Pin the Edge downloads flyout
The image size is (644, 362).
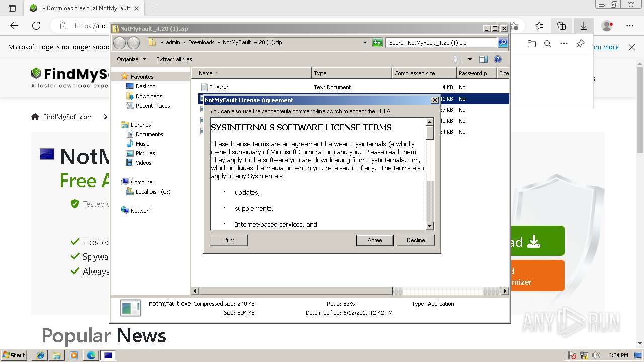point(580,44)
